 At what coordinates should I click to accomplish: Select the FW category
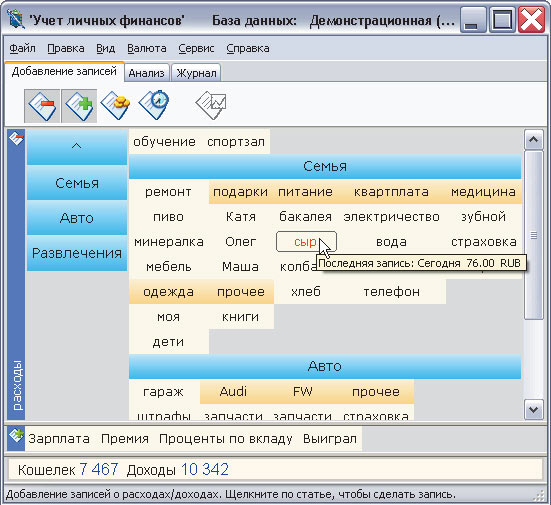point(303,391)
